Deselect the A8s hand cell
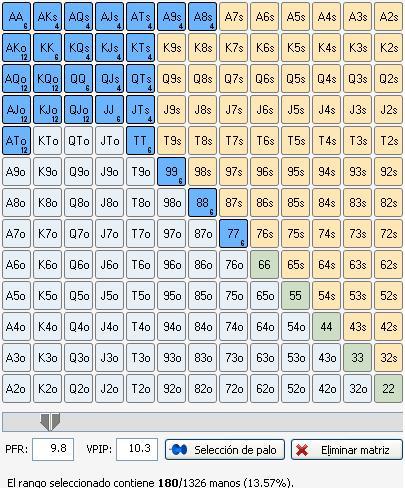The height and width of the screenshot is (488, 405). point(202,17)
